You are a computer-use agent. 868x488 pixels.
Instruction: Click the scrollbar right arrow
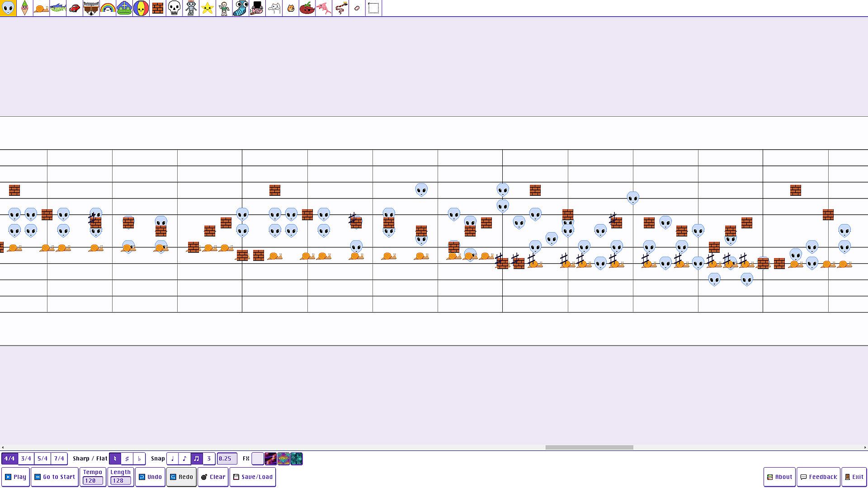(x=865, y=447)
